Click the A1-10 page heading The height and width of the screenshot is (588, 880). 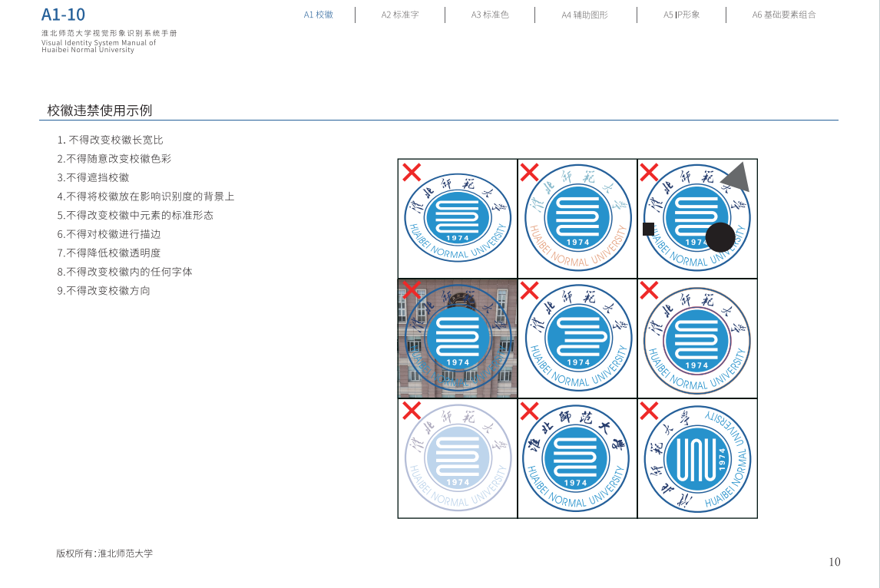point(64,15)
